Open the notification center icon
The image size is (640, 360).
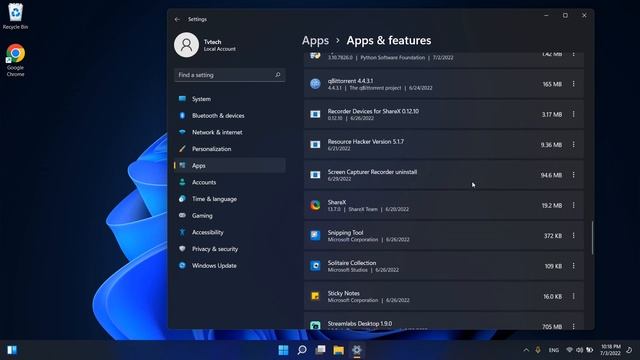tap(629, 350)
